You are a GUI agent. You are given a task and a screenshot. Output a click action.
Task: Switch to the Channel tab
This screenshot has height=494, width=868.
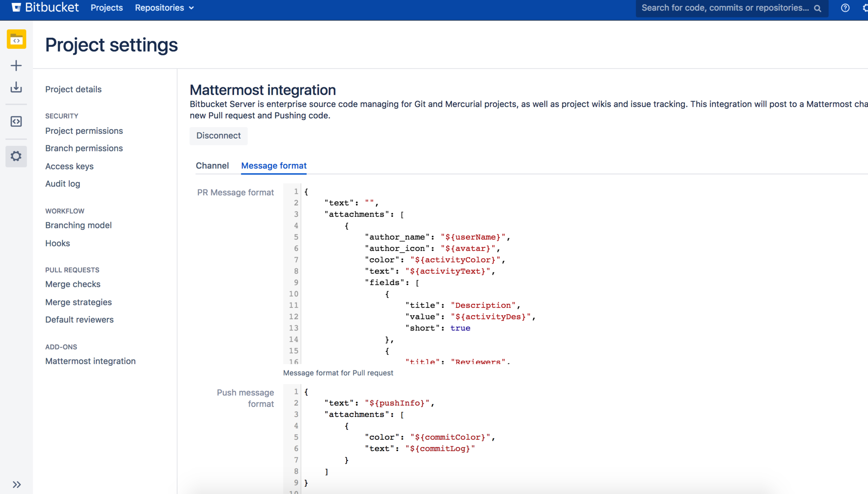(x=212, y=166)
